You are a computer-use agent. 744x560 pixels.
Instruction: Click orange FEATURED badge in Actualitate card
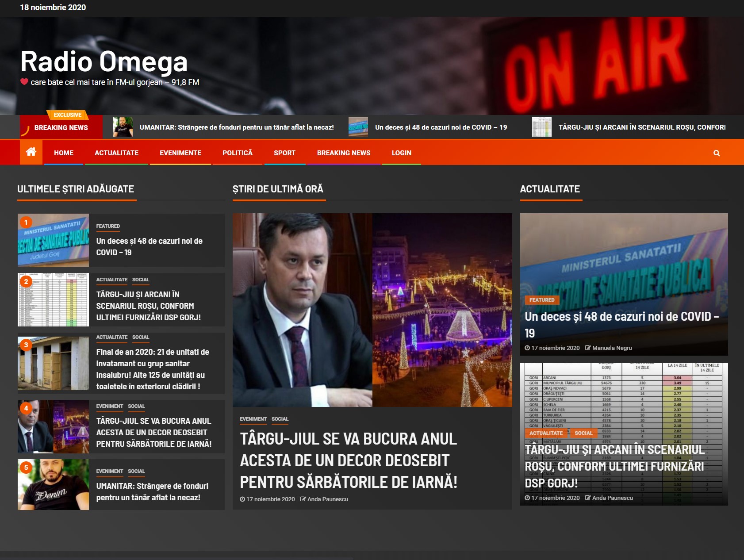pyautogui.click(x=542, y=300)
